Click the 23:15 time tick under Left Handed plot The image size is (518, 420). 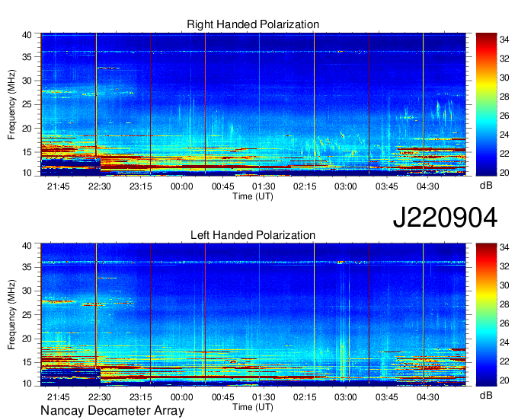pos(140,397)
